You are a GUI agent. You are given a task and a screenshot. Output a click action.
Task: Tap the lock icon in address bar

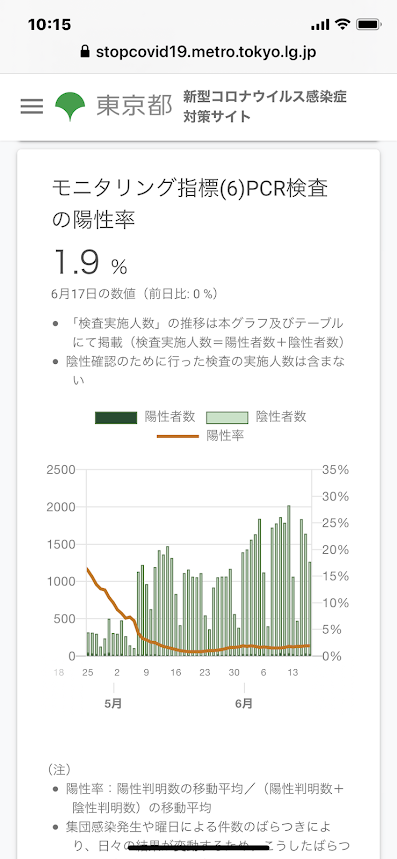point(84,52)
